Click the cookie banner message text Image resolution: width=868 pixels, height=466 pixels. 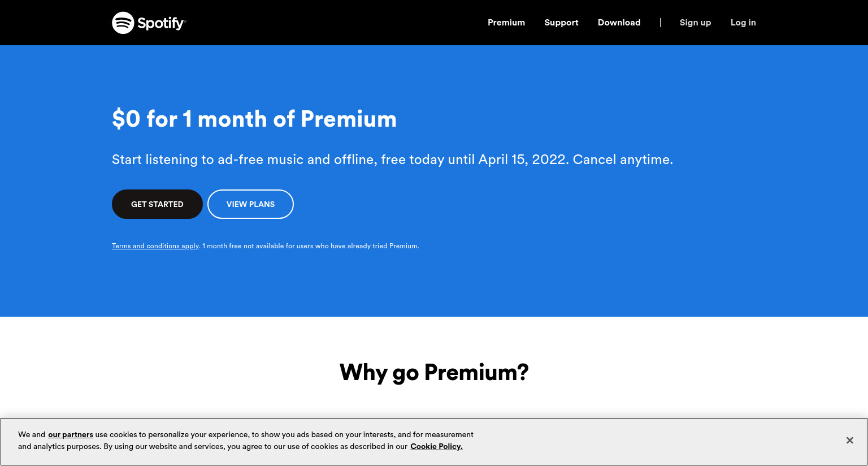pos(246,441)
